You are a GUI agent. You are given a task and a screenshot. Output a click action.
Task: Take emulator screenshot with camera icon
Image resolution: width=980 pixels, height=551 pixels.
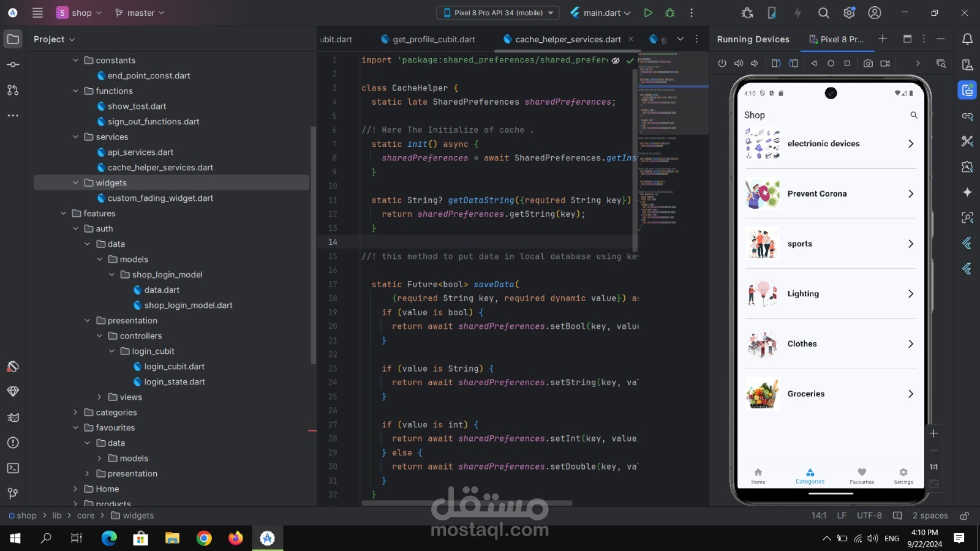click(x=868, y=63)
